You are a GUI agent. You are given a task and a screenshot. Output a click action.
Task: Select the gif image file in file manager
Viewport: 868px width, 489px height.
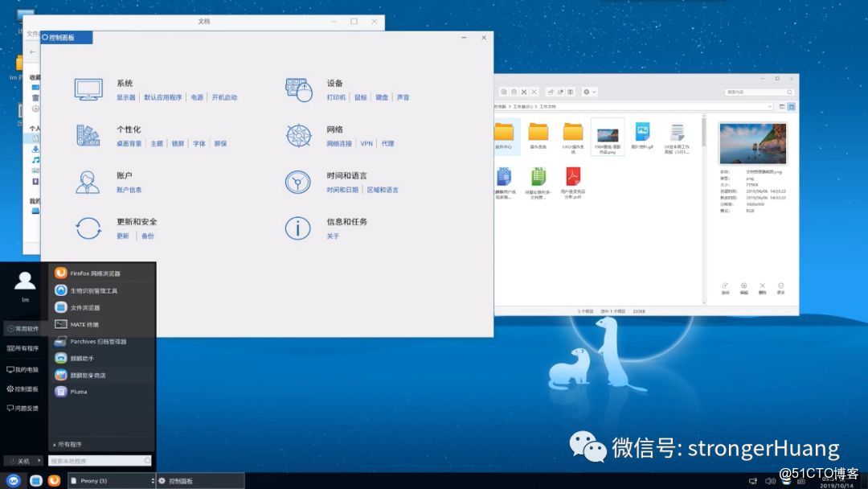pyautogui.click(x=642, y=136)
